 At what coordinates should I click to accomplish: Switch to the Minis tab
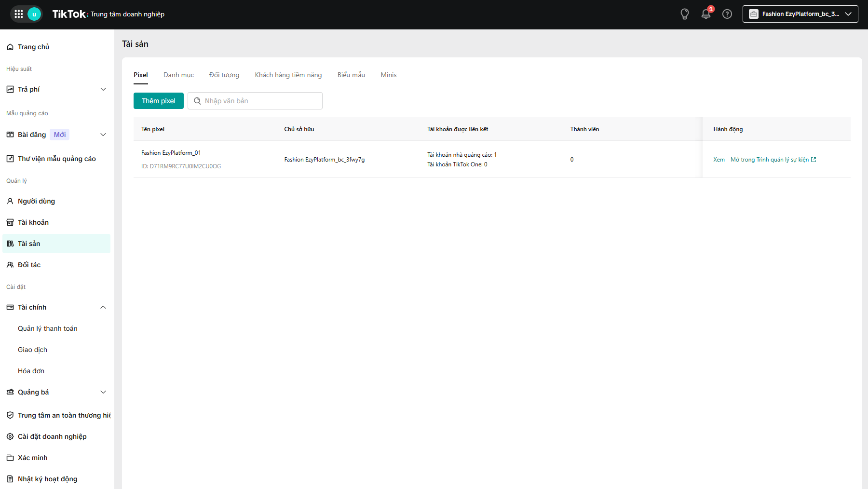point(389,75)
